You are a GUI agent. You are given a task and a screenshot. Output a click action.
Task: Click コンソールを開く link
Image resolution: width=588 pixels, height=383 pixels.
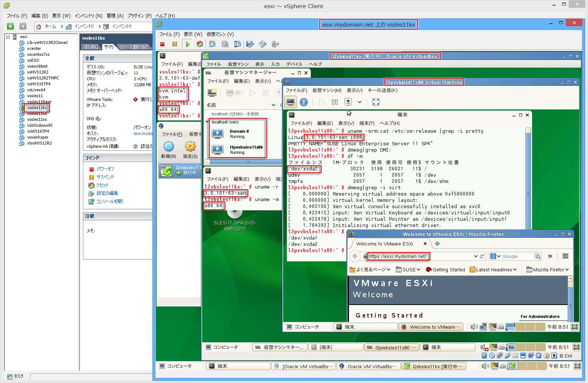click(110, 201)
